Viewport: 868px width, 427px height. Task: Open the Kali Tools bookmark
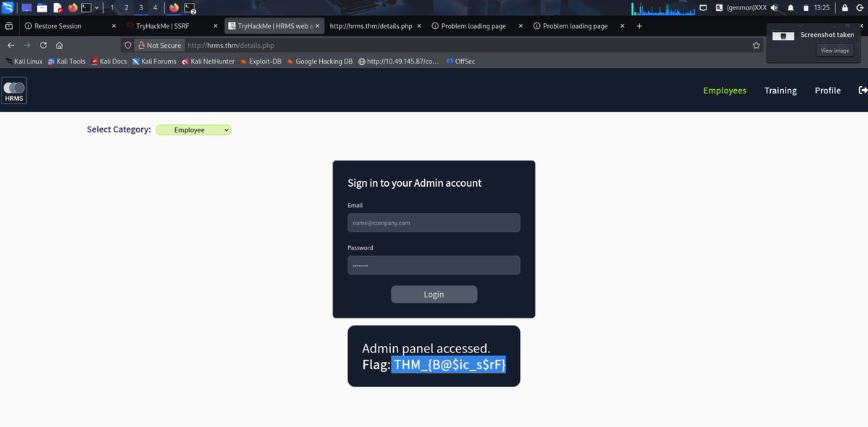pos(67,62)
